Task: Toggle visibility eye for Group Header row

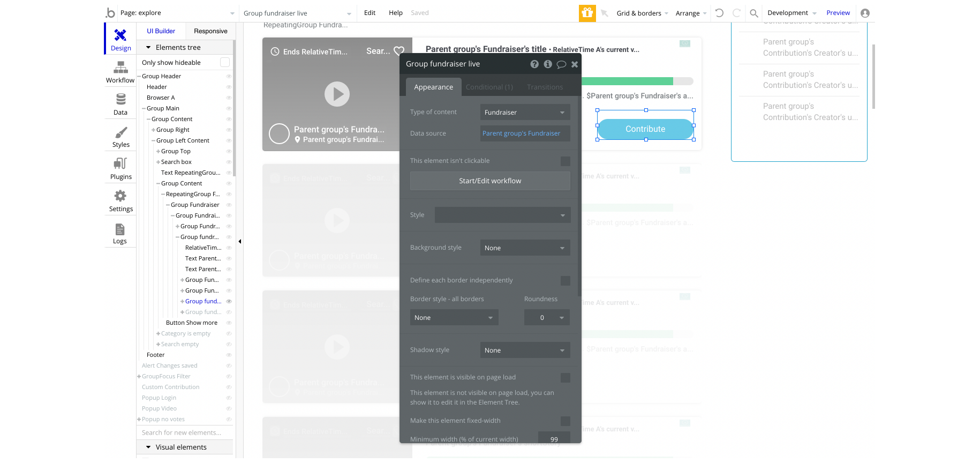Action: tap(229, 76)
